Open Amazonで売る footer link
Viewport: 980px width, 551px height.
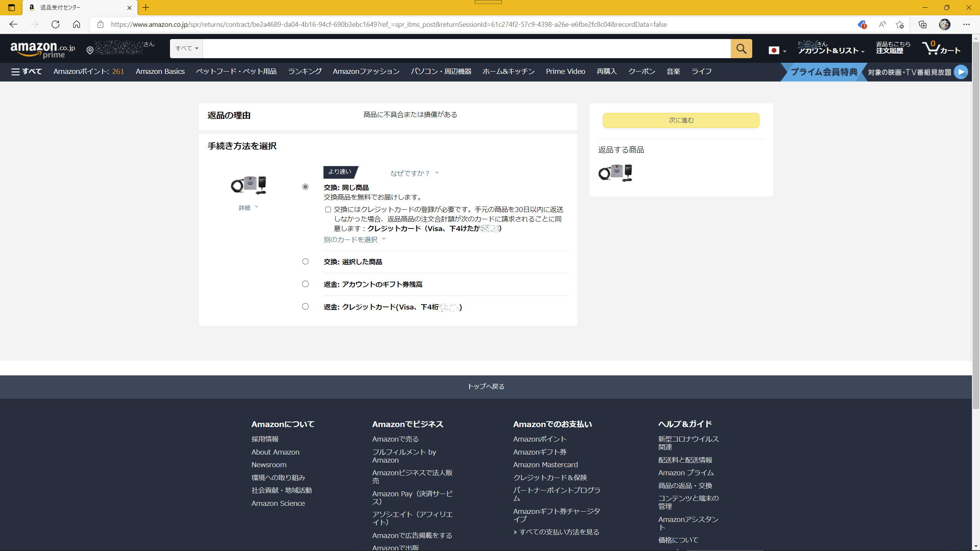[x=395, y=439]
